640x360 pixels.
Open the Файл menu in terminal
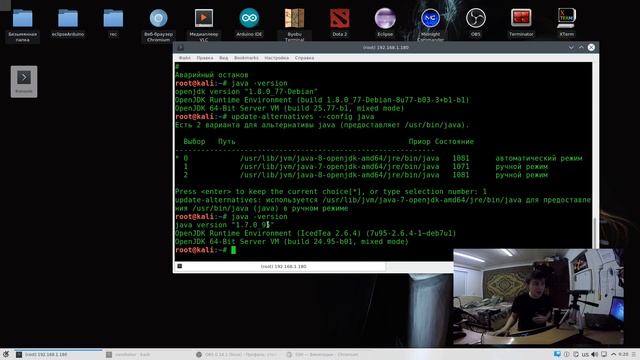184,58
